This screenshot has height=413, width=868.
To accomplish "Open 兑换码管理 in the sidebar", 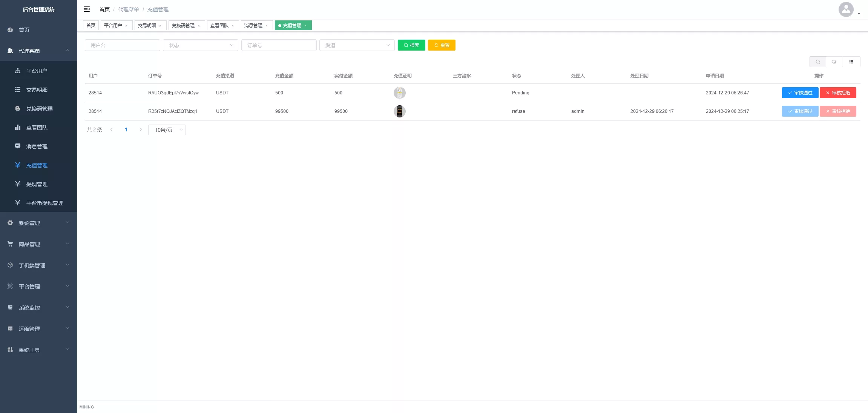I will click(x=39, y=109).
